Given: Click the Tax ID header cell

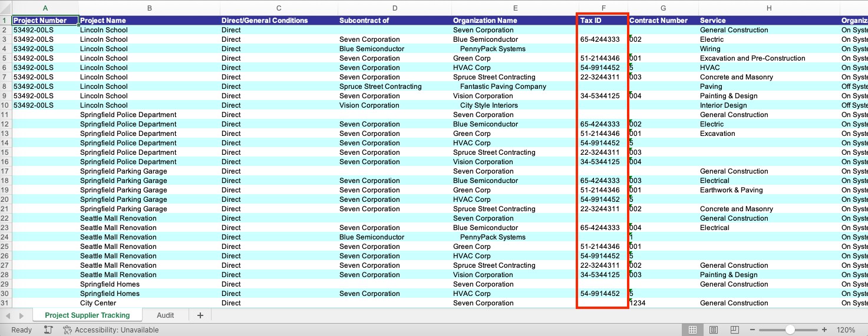Looking at the screenshot, I should (x=603, y=21).
